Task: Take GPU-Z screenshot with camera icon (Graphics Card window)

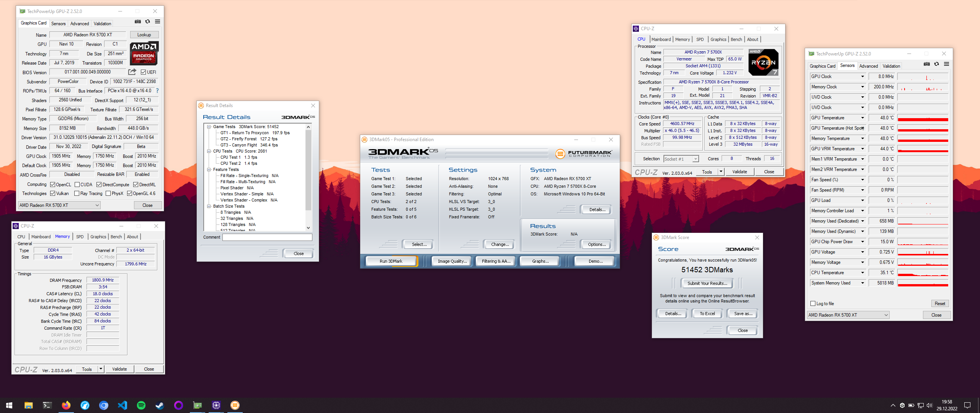Action: pyautogui.click(x=138, y=21)
